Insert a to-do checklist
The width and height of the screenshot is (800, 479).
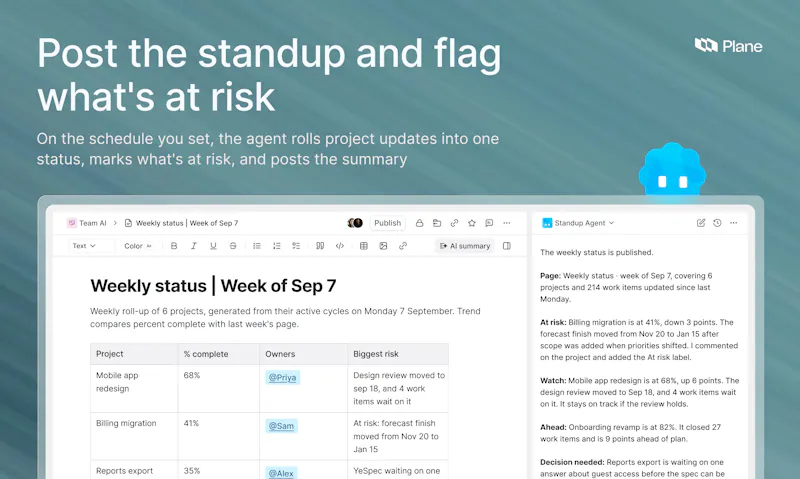tap(296, 246)
